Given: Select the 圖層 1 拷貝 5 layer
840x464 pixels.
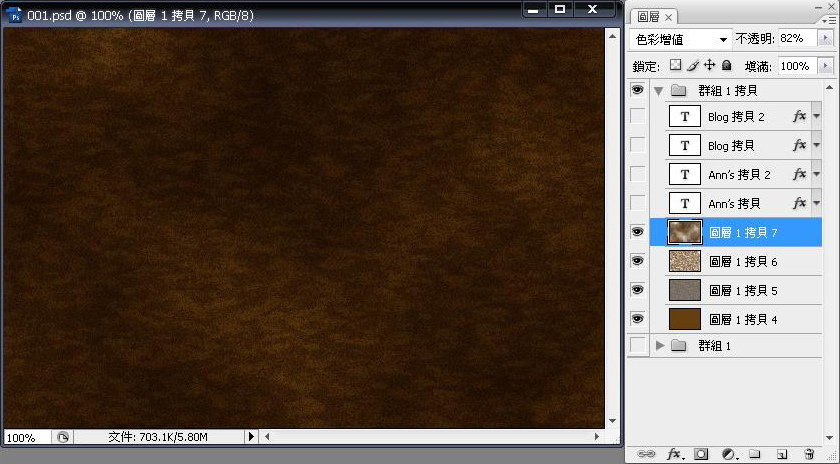Looking at the screenshot, I should click(736, 290).
